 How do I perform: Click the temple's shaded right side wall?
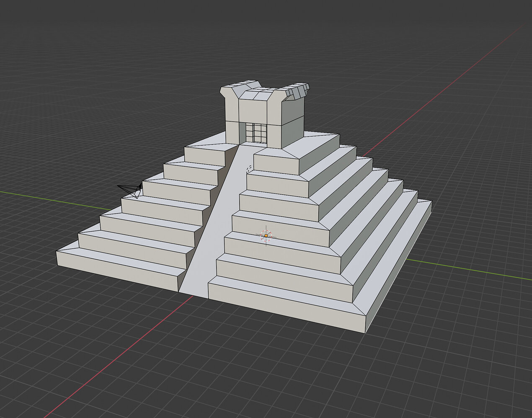[292, 124]
